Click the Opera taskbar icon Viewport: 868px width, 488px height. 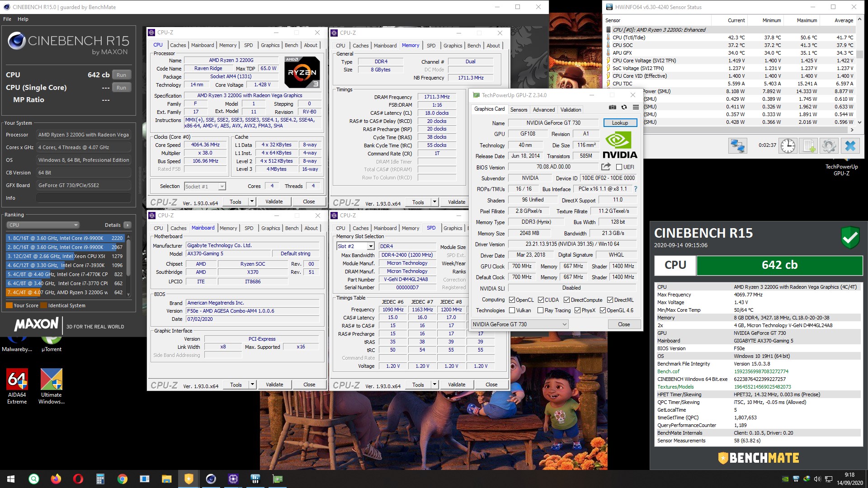(78, 479)
